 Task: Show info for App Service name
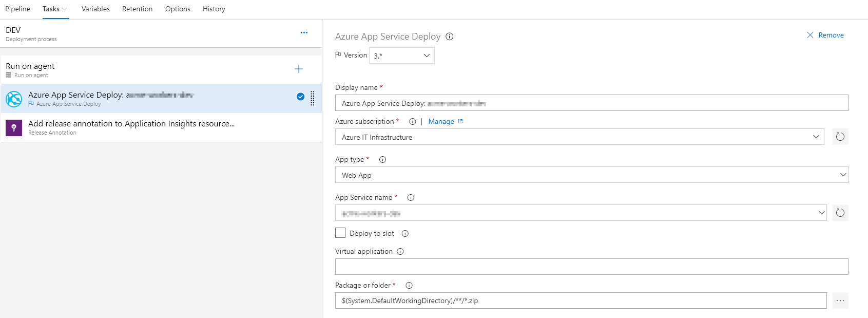[x=411, y=198]
